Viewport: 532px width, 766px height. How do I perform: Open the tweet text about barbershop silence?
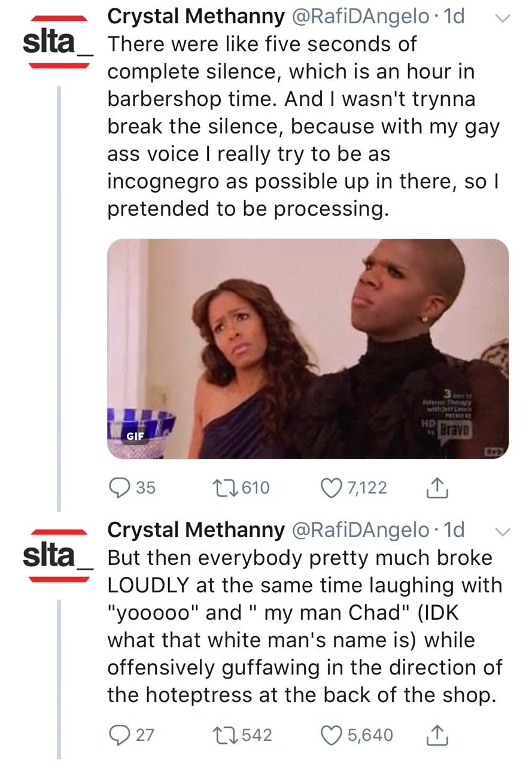coord(299,126)
